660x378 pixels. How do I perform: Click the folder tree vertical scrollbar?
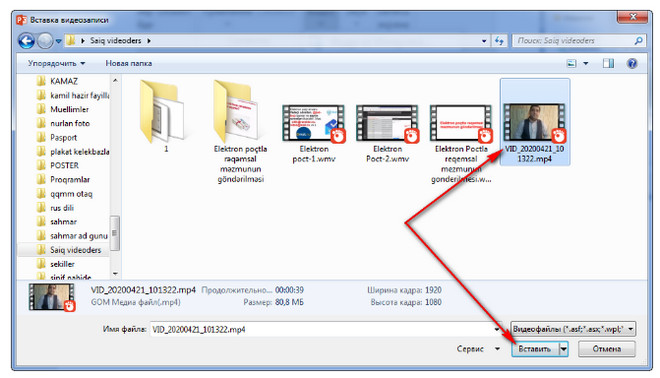coord(115,177)
